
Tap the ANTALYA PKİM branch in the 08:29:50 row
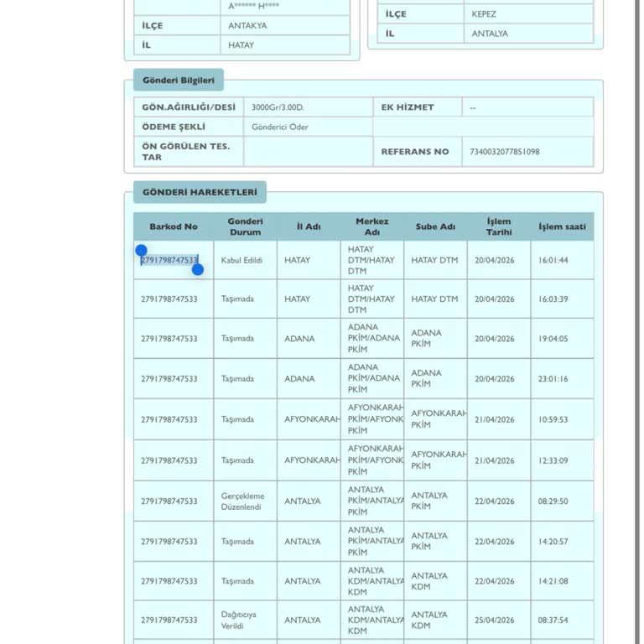429,501
